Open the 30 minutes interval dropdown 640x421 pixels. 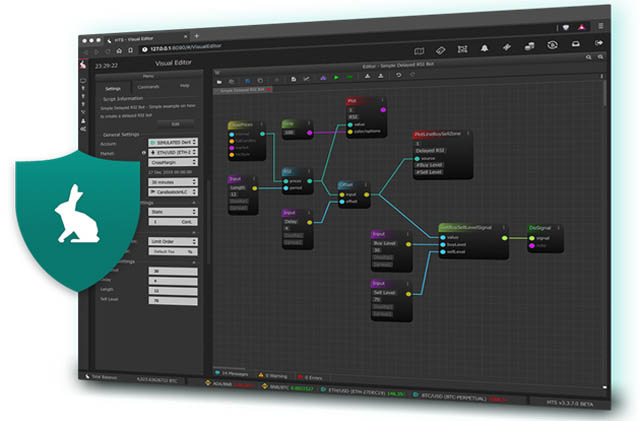coord(173,182)
